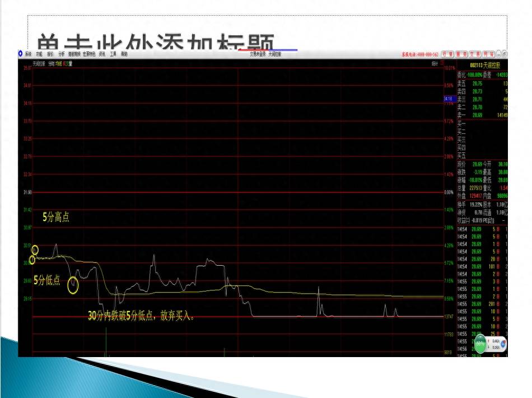Image resolution: width=532 pixels, height=398 pixels.
Task: Click the 行情 button at top right
Action: coord(447,54)
